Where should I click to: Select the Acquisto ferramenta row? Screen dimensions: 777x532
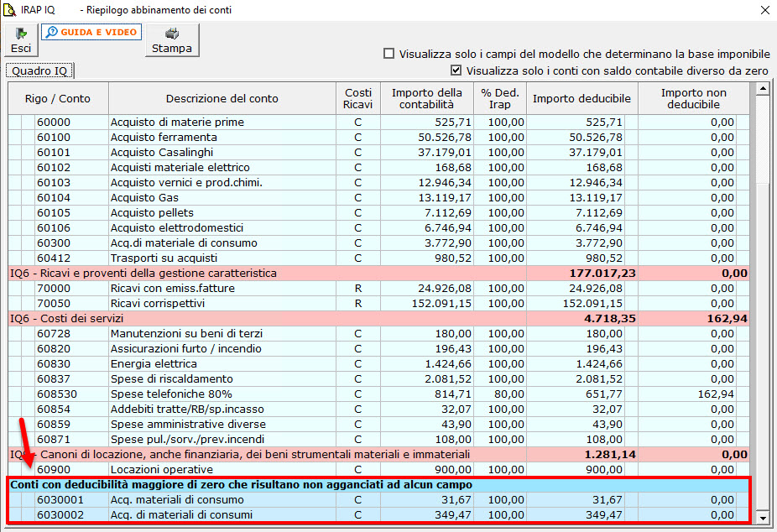coord(378,138)
